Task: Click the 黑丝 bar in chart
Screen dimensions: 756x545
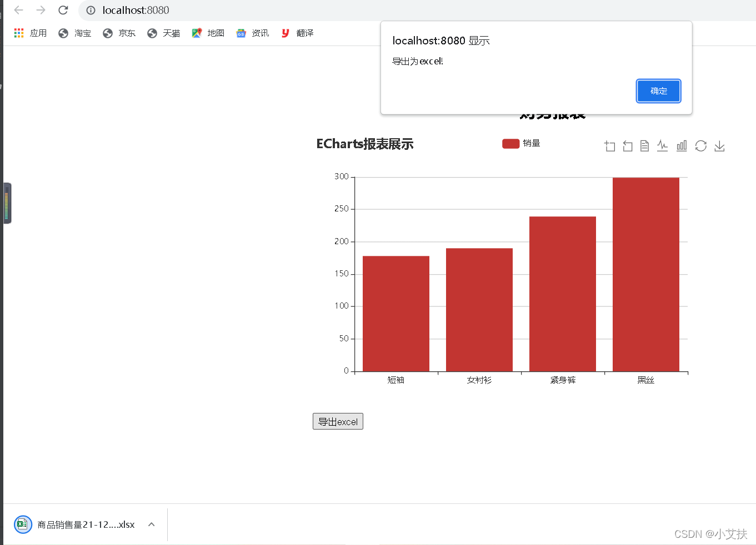Action: pos(646,275)
